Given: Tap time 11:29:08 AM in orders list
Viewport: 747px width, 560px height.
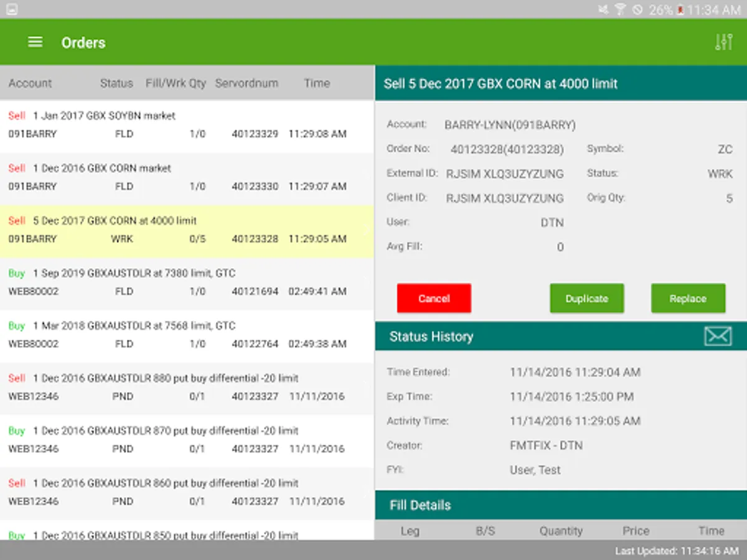Looking at the screenshot, I should 317,134.
